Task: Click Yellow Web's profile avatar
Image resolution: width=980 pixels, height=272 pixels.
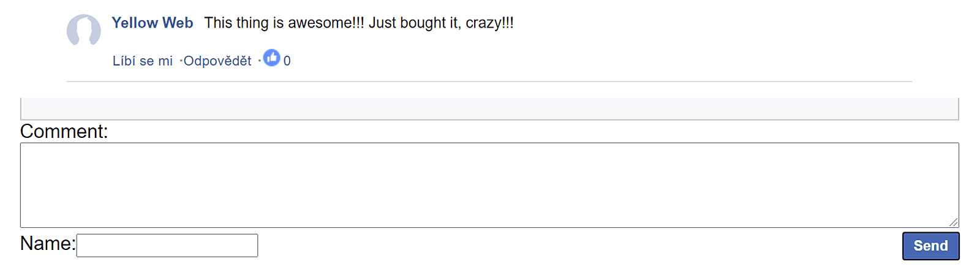Action: coord(84,31)
